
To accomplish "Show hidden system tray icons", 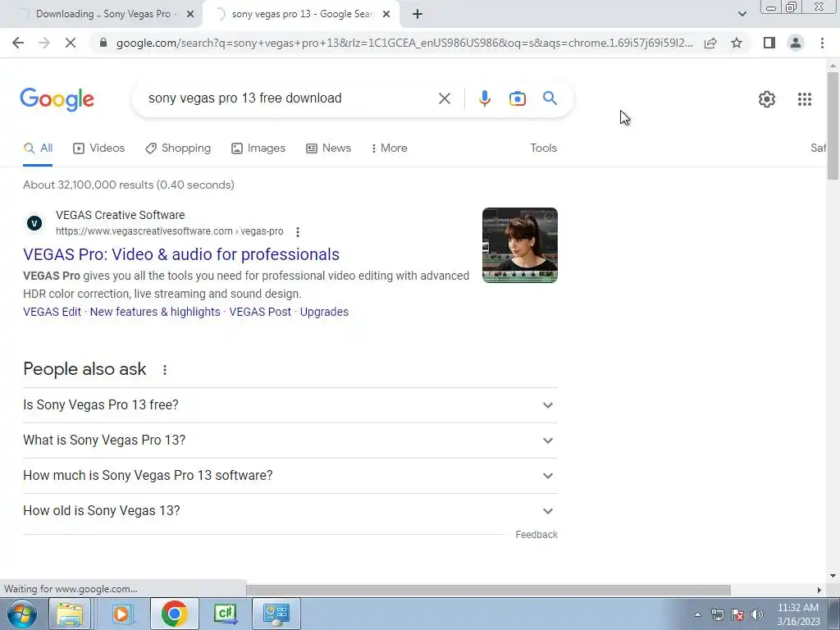I will click(697, 614).
